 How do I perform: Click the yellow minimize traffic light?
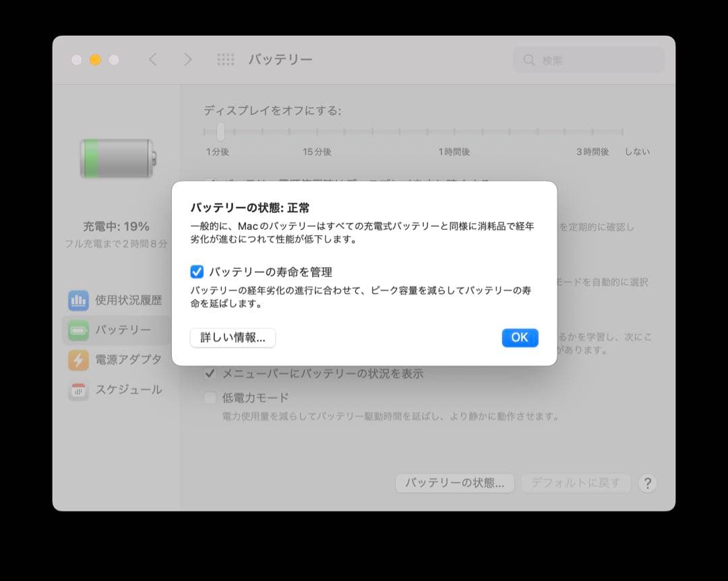(x=94, y=59)
